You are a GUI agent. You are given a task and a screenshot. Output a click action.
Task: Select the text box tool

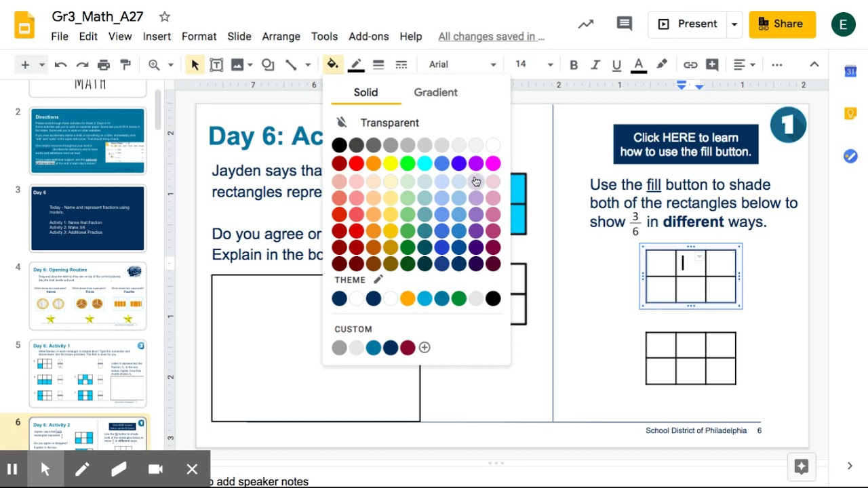216,64
